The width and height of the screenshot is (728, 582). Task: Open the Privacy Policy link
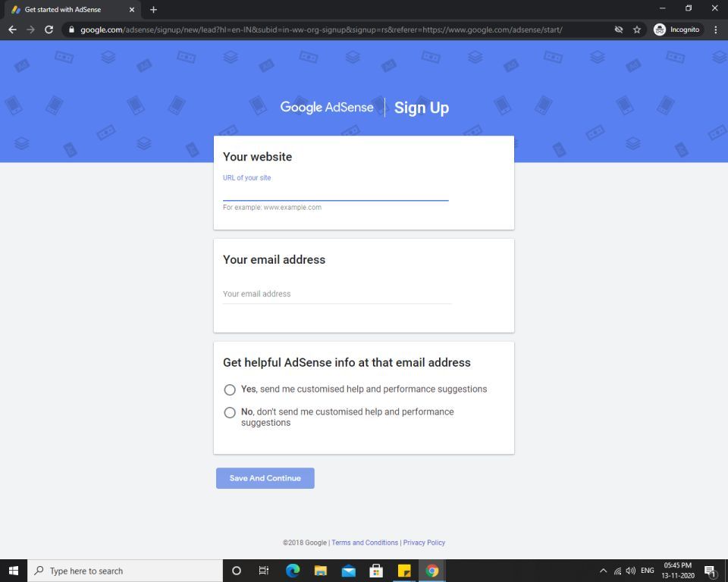click(424, 543)
